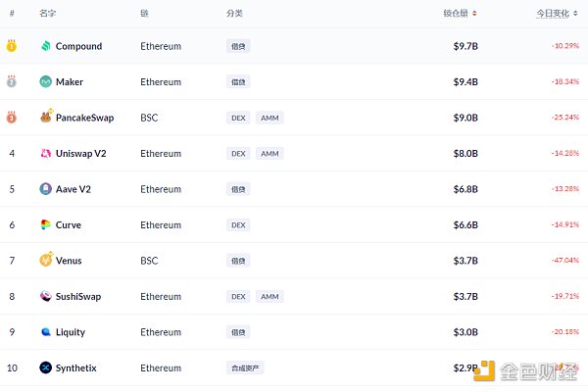Screen dimensions: 588x392
Task: Click the PancakeSwap bunny icon
Action: point(46,118)
